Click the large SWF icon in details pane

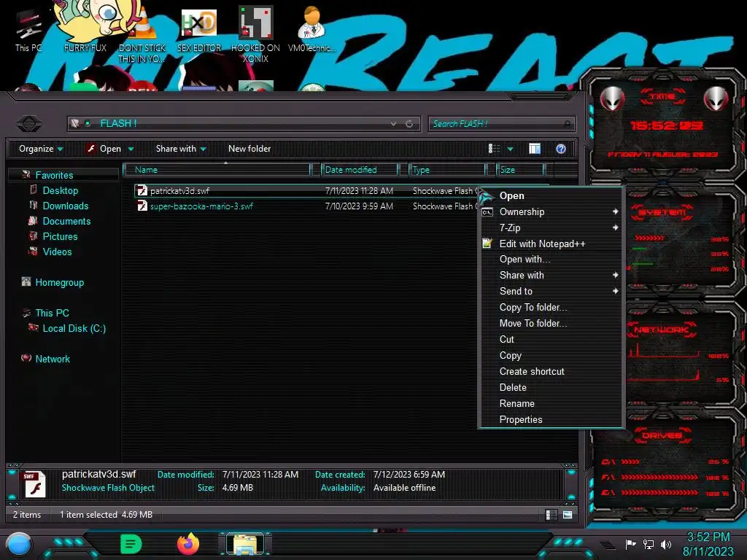pos(35,483)
